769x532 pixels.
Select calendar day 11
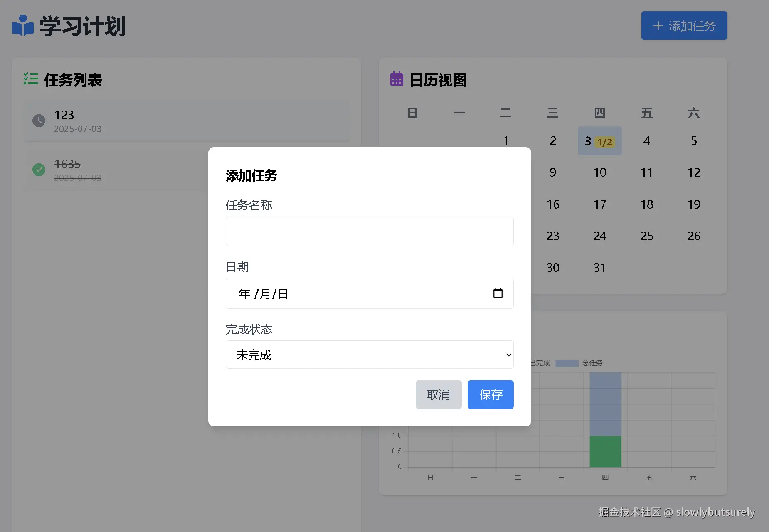coord(647,172)
